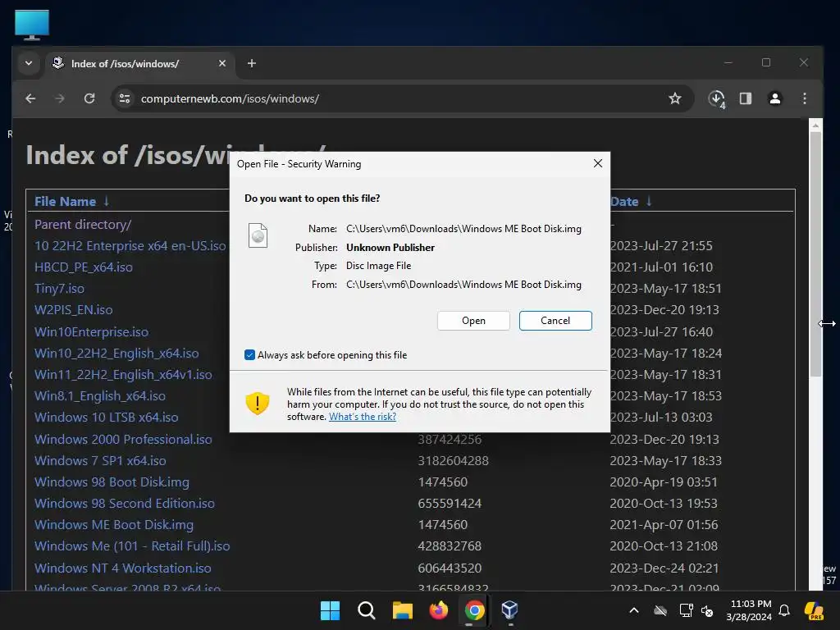Sort by File Name column header

click(x=65, y=202)
